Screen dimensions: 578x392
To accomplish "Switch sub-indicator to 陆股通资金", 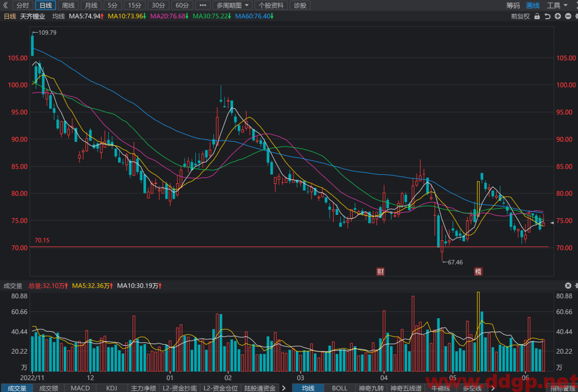I will [260, 388].
